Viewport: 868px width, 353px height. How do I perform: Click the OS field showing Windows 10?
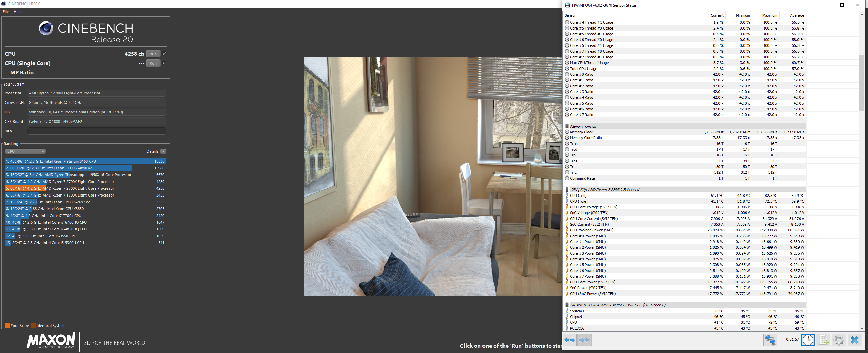(97, 112)
